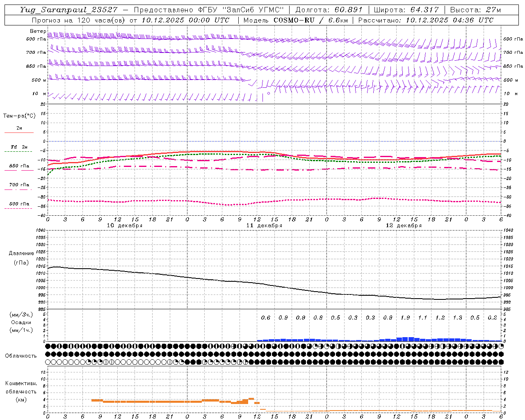This screenshot has width=525, height=420.
Task: Click the precipitation value 0.2
Action: [x=492, y=318]
